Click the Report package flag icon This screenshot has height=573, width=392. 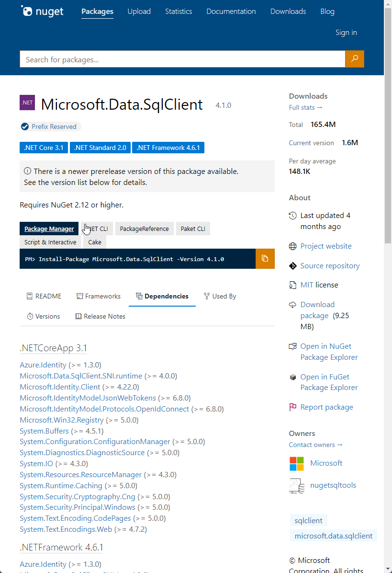coord(292,407)
